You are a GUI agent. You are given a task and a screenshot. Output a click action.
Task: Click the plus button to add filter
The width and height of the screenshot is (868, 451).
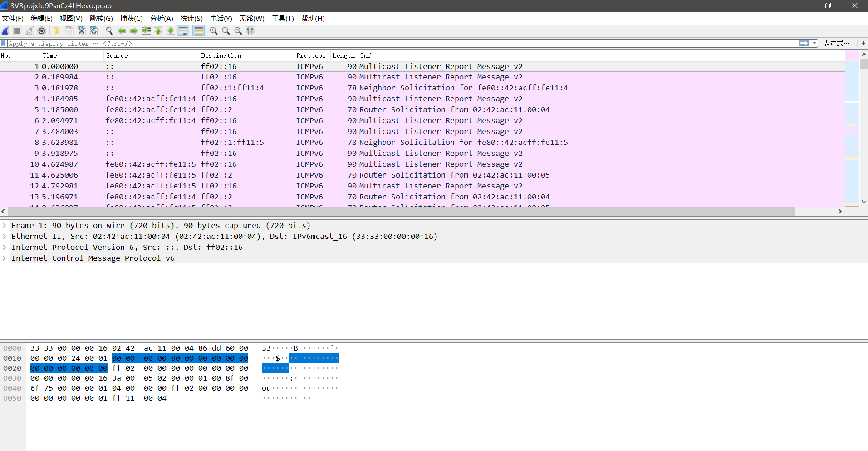pyautogui.click(x=863, y=43)
